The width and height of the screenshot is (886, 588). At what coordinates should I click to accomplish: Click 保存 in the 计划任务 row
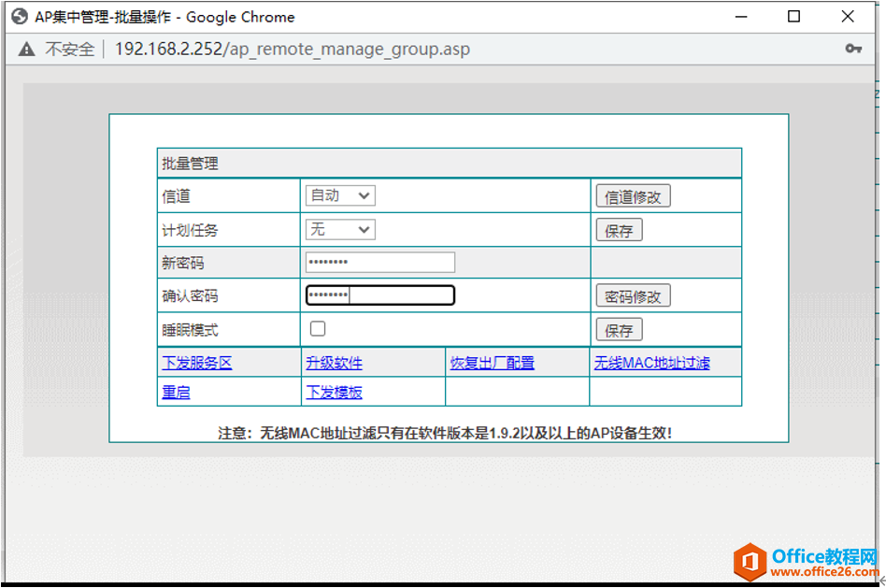coord(619,230)
